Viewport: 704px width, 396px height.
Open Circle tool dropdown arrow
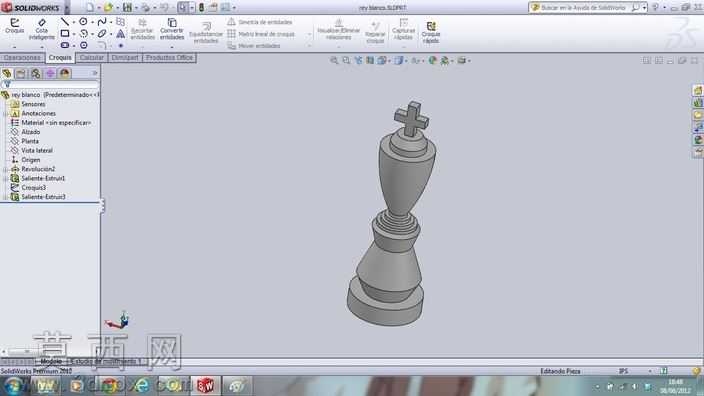(92, 22)
